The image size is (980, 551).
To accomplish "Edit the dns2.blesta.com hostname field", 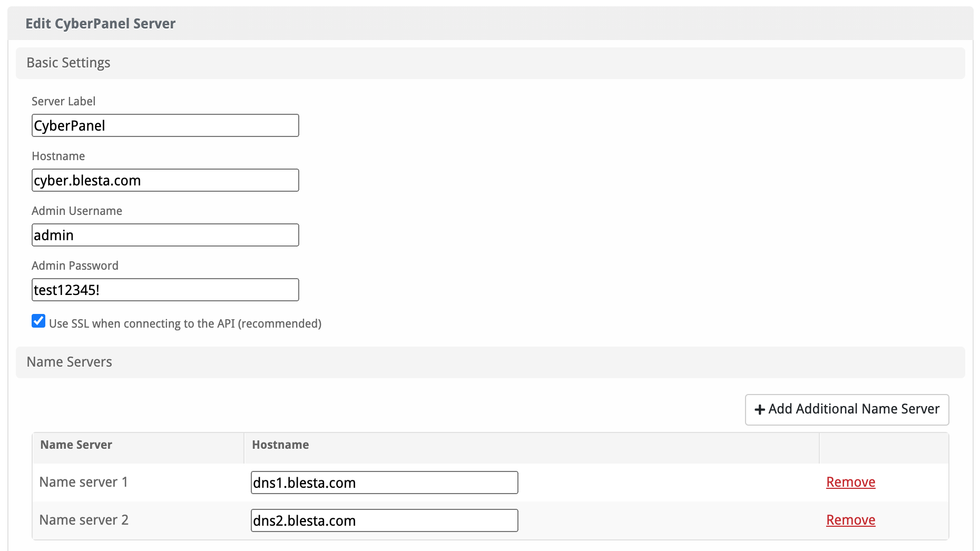I will click(384, 520).
